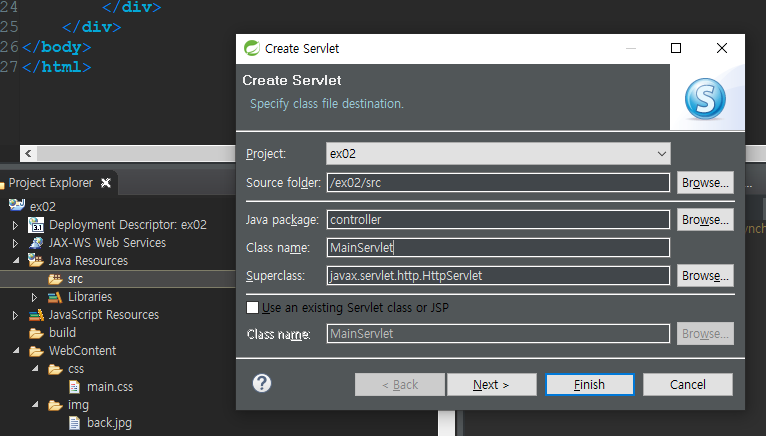Click the css folder icon
This screenshot has height=436, width=766.
coord(55,370)
